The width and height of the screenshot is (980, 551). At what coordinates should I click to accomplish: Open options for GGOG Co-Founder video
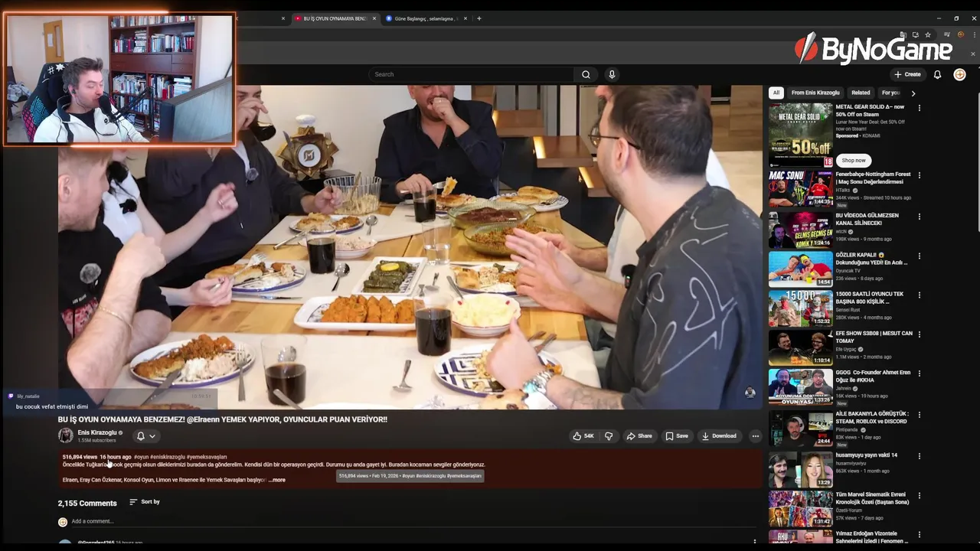coord(920,374)
